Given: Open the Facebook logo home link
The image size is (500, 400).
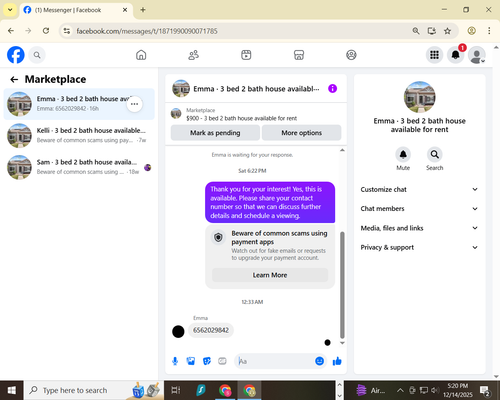Looking at the screenshot, I should click(x=16, y=55).
